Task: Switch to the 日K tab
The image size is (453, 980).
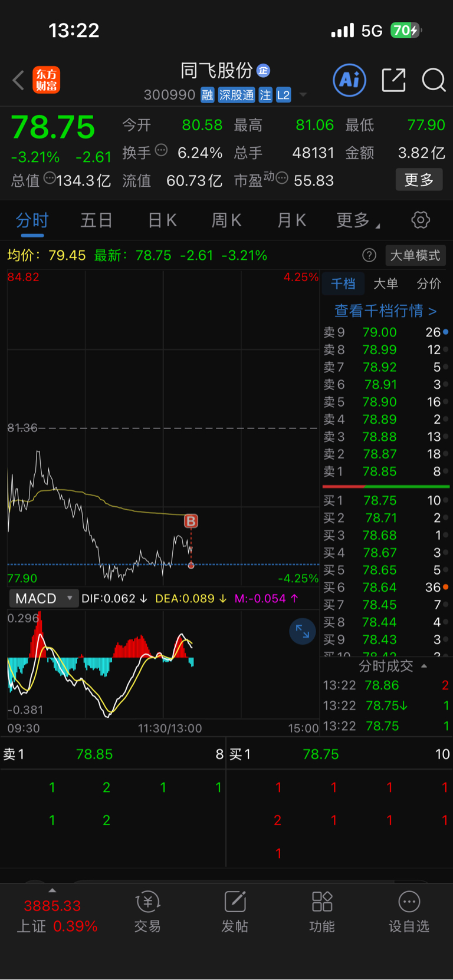Action: coord(162,220)
